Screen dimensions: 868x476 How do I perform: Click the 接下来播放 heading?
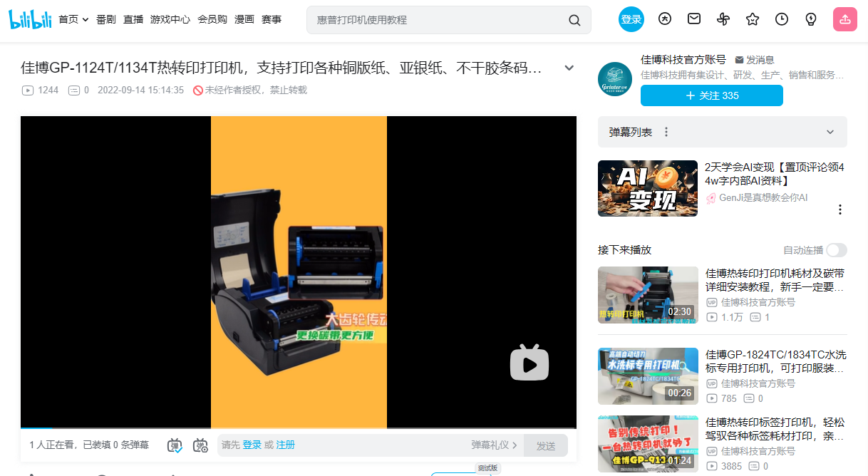pos(624,250)
